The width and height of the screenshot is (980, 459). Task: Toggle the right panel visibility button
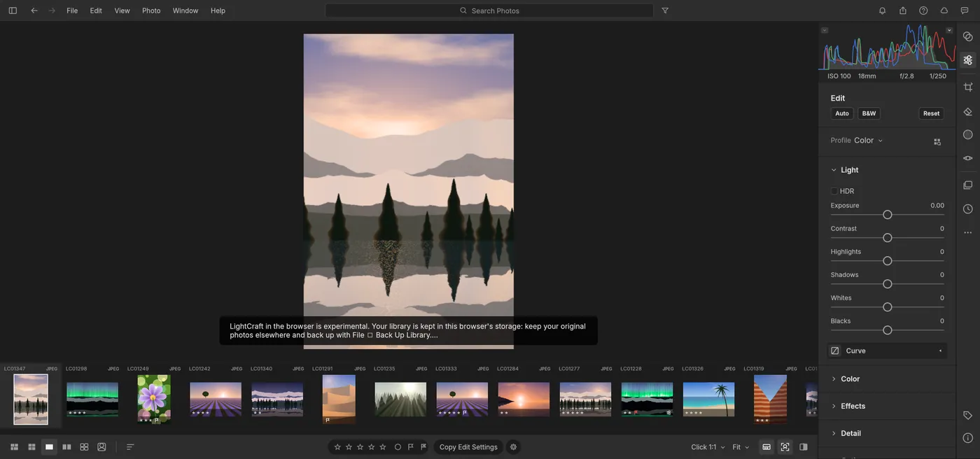click(803, 447)
